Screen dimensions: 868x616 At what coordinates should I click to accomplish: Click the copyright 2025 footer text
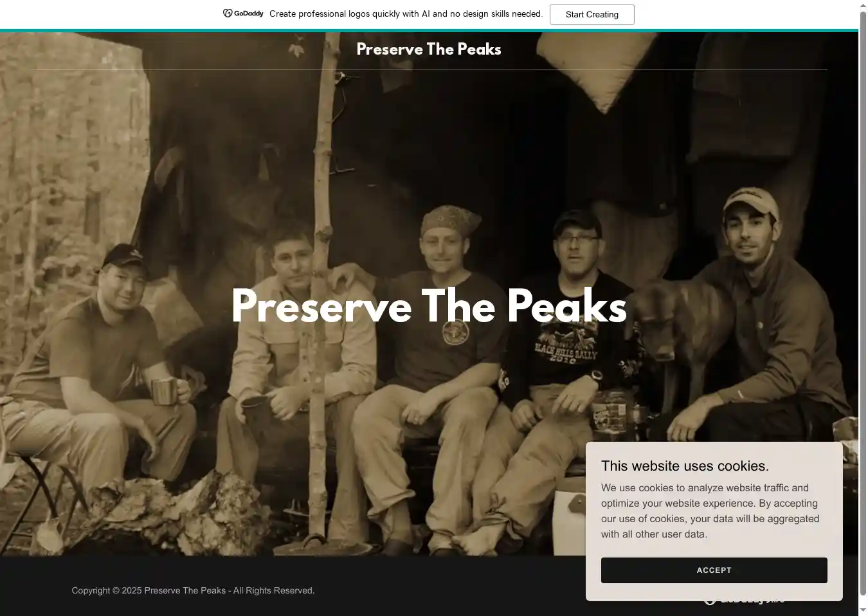[x=193, y=590]
